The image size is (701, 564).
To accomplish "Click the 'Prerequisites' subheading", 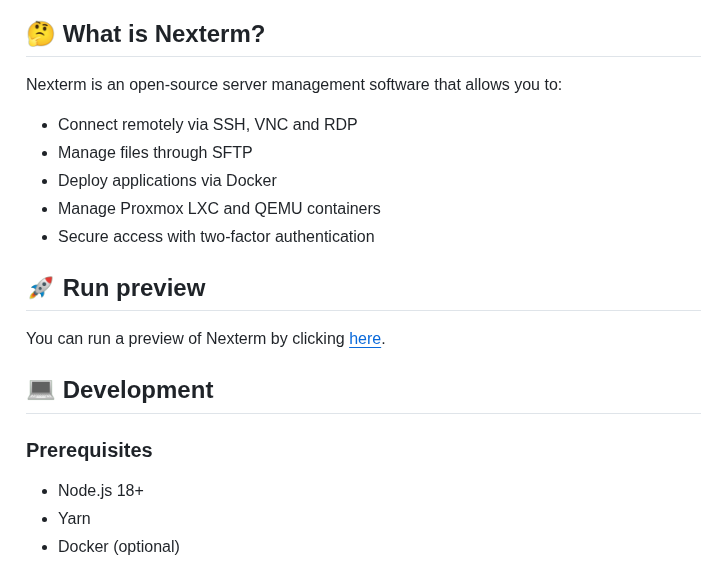I will (89, 450).
